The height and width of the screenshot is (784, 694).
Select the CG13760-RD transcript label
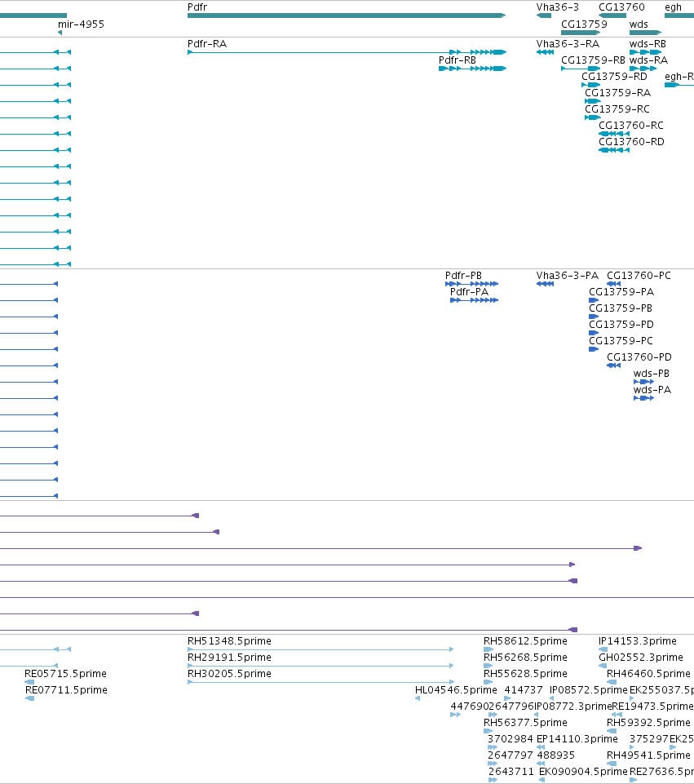tap(631, 141)
